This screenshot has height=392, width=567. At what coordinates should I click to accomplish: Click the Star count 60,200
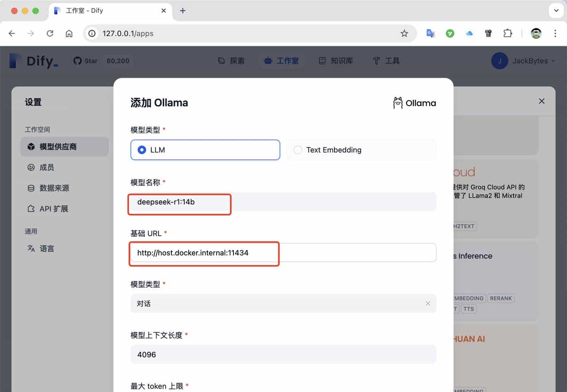point(117,61)
